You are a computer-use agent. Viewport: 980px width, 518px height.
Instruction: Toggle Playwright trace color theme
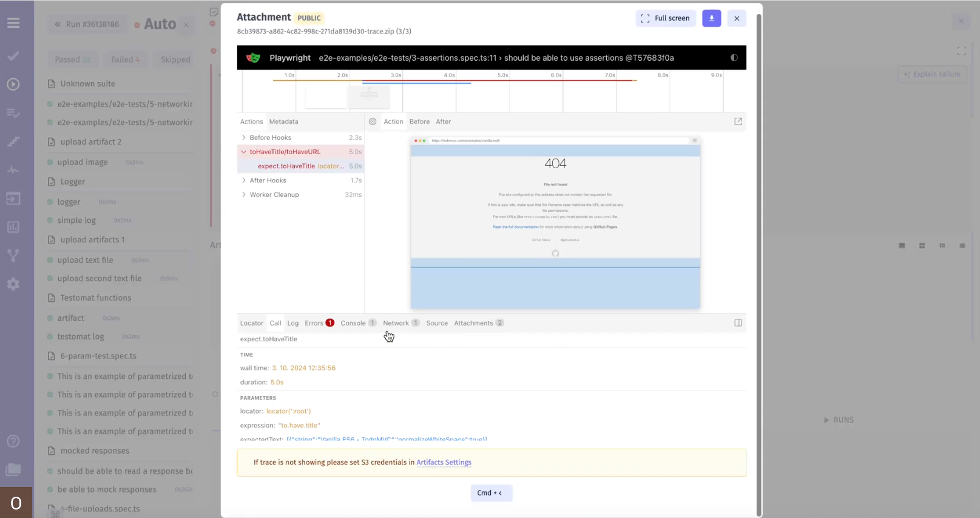[x=734, y=58]
